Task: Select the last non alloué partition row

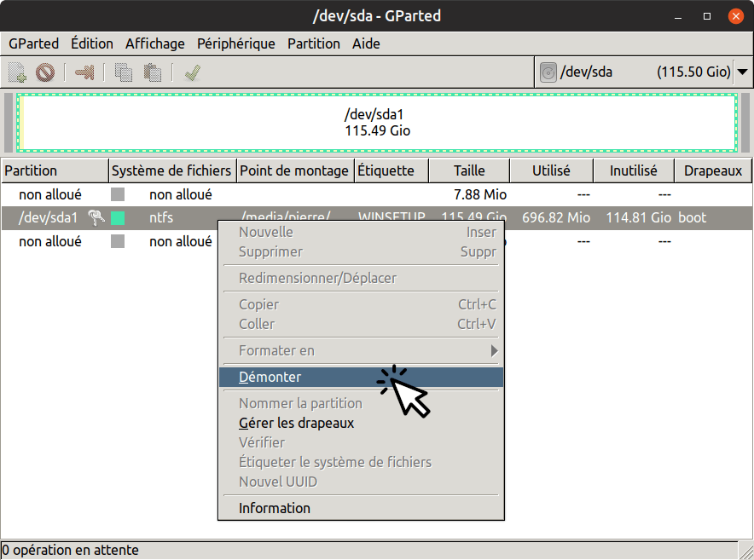Action: tap(377, 241)
